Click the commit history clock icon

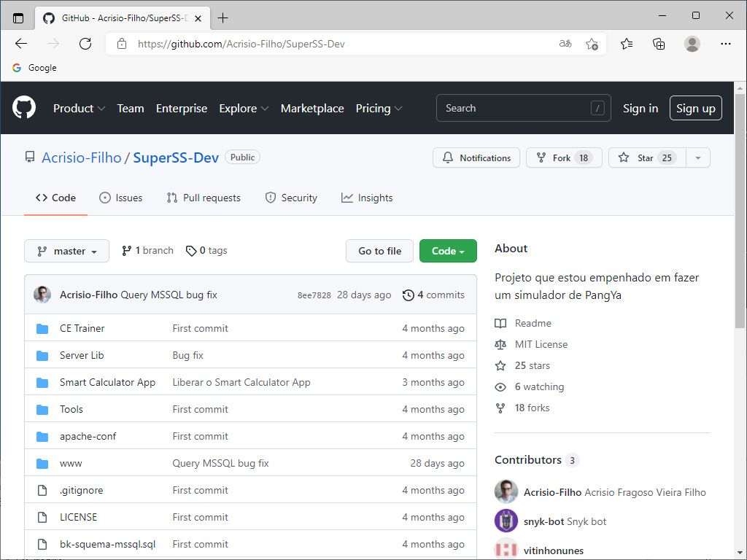[x=409, y=295]
